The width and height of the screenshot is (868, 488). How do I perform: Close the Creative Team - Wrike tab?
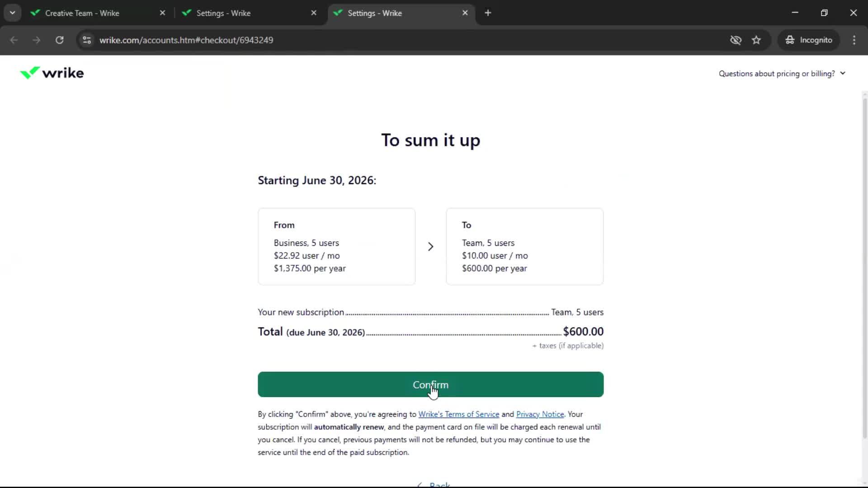pyautogui.click(x=162, y=13)
